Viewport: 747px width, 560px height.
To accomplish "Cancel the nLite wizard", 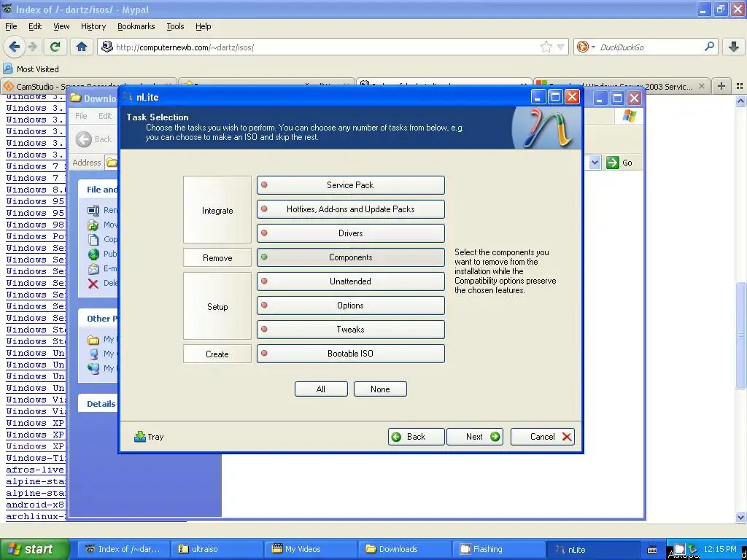I will pos(543,437).
